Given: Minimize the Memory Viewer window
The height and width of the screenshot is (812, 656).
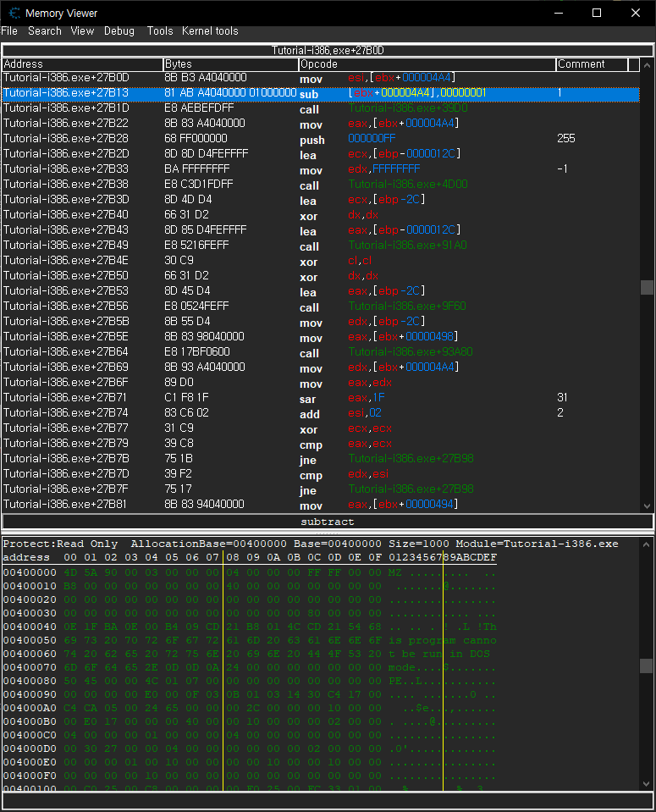Looking at the screenshot, I should click(559, 13).
